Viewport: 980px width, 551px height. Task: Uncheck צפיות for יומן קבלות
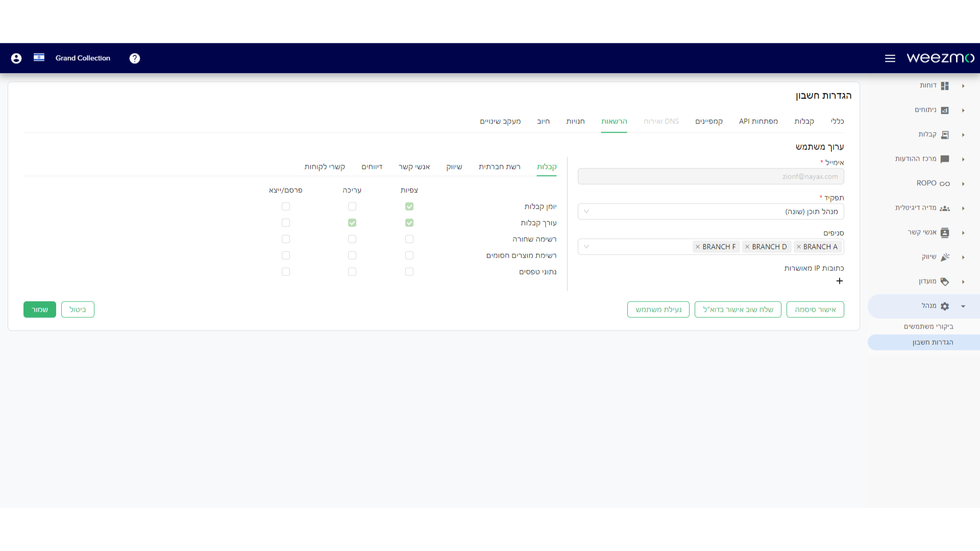pos(409,207)
